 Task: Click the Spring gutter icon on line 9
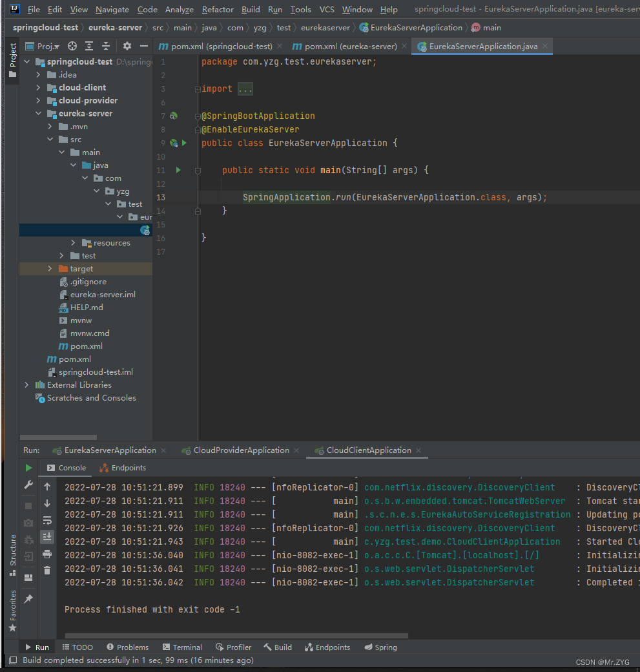[x=174, y=143]
